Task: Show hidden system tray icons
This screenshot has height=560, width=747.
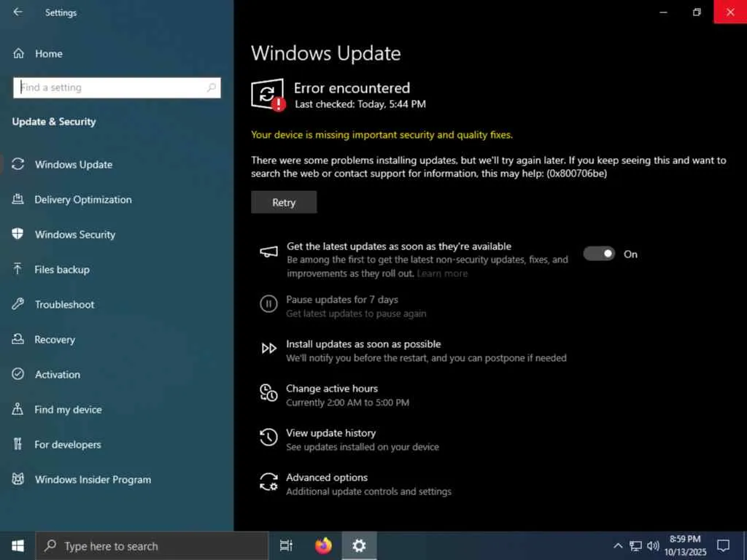Action: (x=618, y=545)
